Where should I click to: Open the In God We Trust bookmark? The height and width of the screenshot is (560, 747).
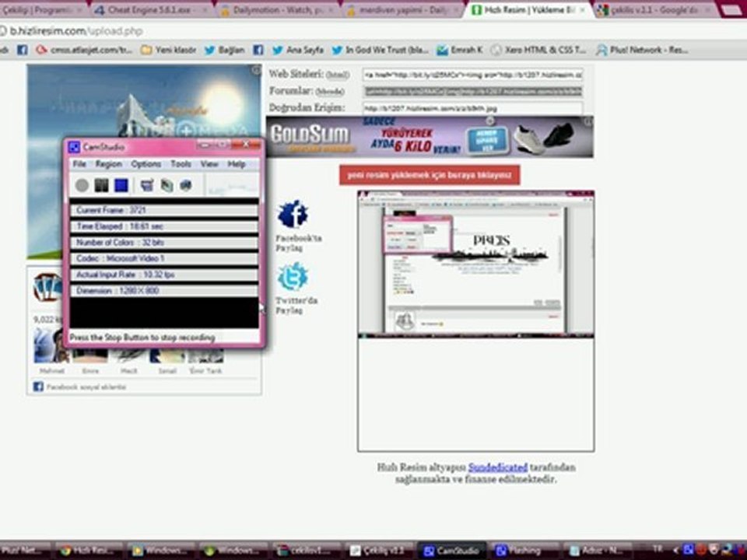pos(380,50)
